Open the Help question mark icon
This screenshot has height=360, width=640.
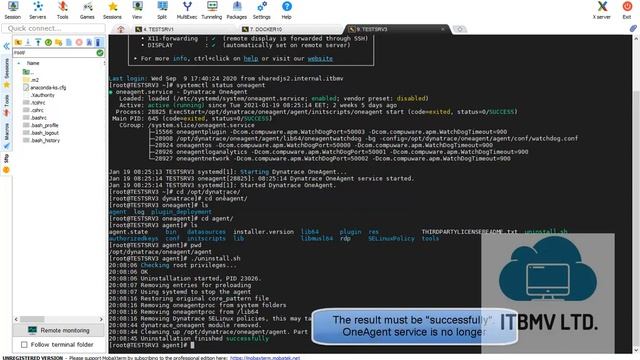pyautogui.click(x=287, y=10)
